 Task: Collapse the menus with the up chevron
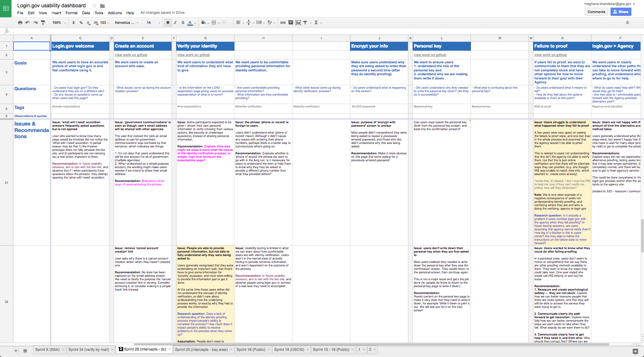pos(627,23)
